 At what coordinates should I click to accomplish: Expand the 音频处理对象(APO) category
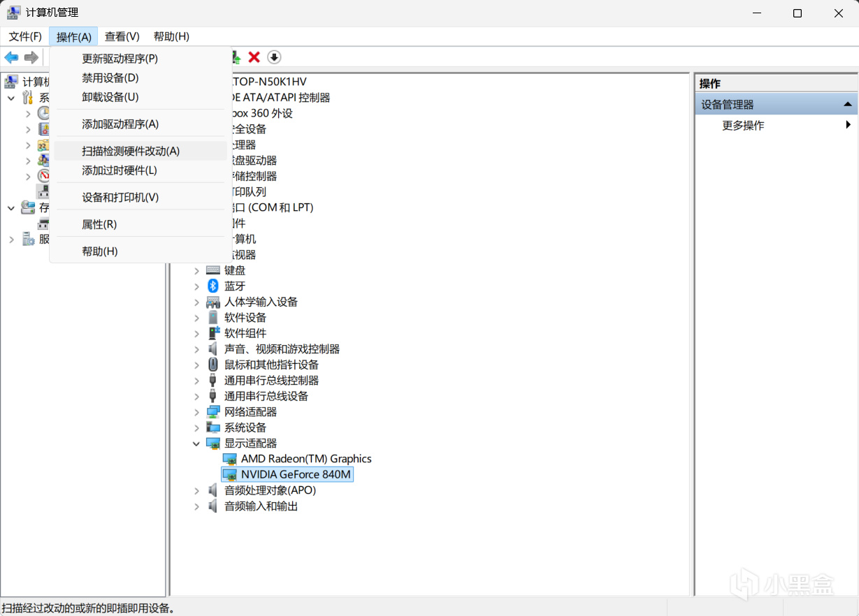click(197, 490)
